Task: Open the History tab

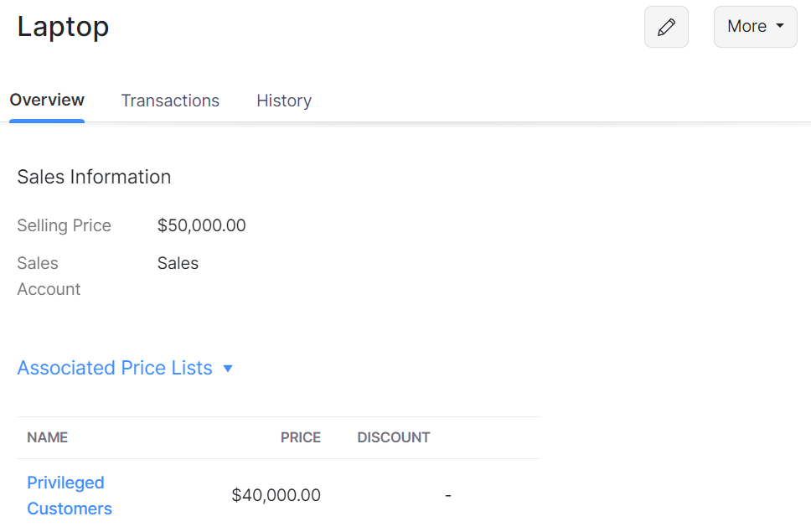Action: [284, 101]
